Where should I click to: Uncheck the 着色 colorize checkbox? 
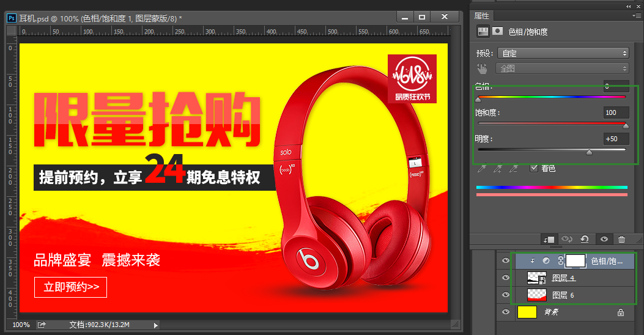click(x=534, y=168)
